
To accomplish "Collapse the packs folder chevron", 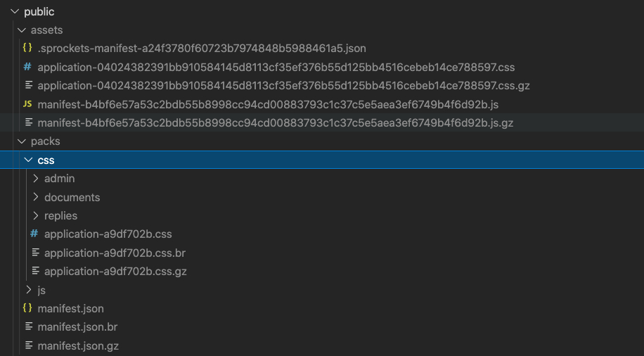I will (x=22, y=141).
